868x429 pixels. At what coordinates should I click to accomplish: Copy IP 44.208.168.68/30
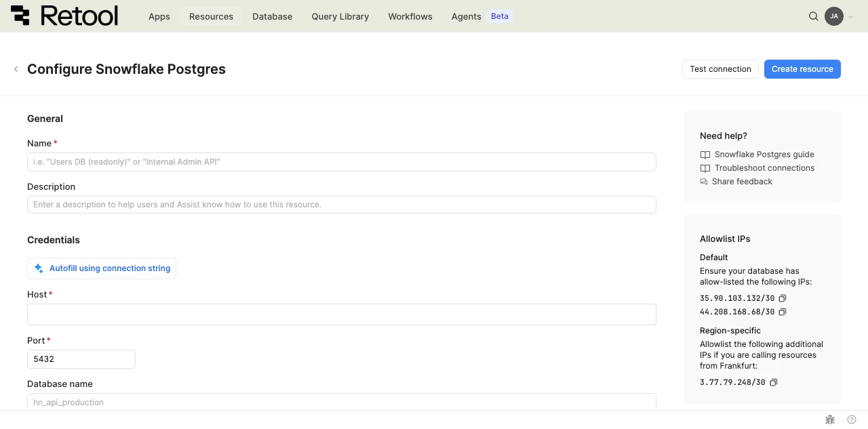pos(783,312)
